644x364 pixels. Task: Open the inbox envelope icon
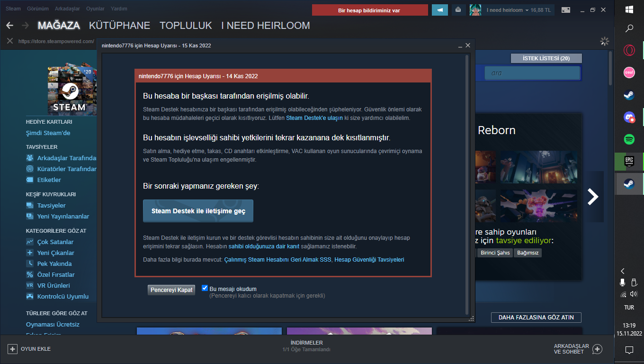click(x=457, y=10)
